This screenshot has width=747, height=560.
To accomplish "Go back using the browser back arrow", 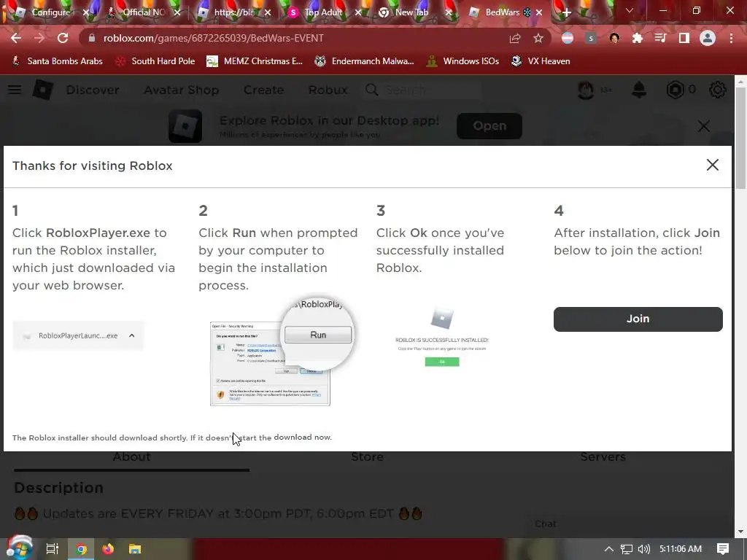I will [x=16, y=38].
